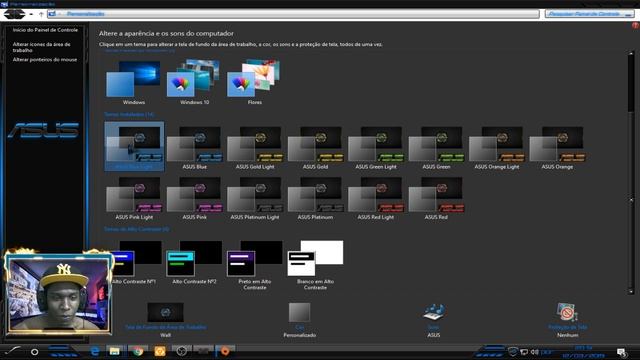The width and height of the screenshot is (640, 360).
Task: Launch Microsoft Edge from the taskbar
Action: [95, 351]
